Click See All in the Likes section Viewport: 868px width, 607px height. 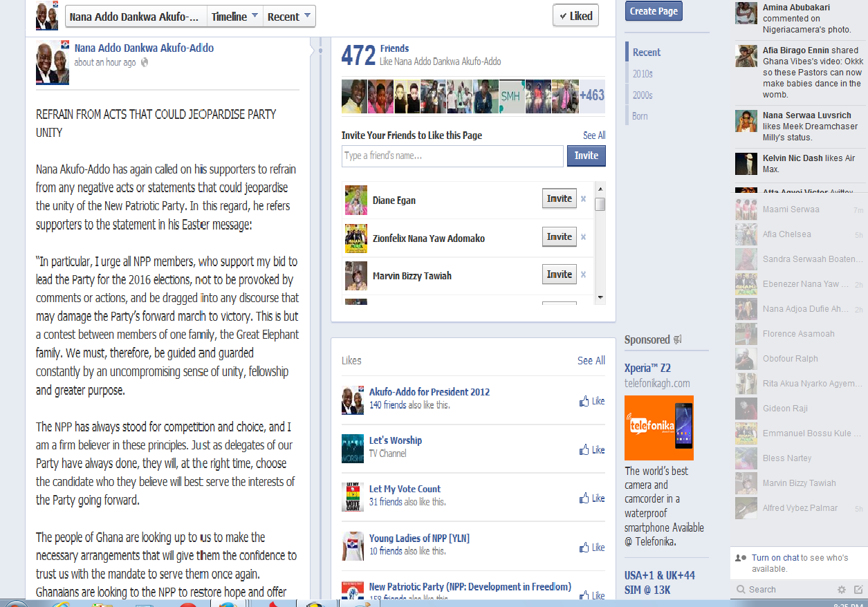click(591, 360)
